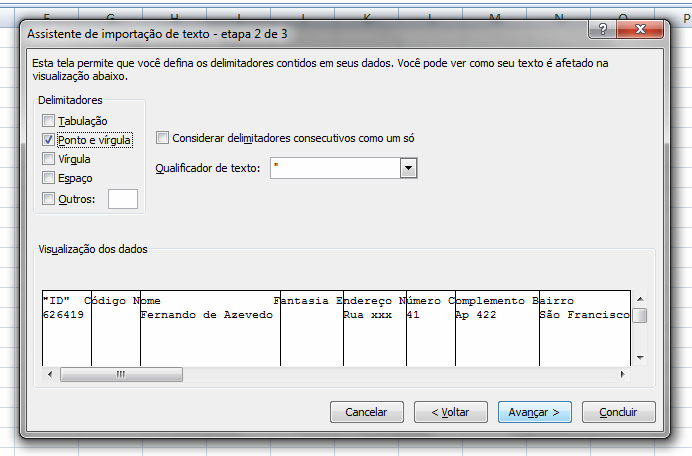Enable the Tabulação delimiter checkbox
692x456 pixels.
click(49, 121)
